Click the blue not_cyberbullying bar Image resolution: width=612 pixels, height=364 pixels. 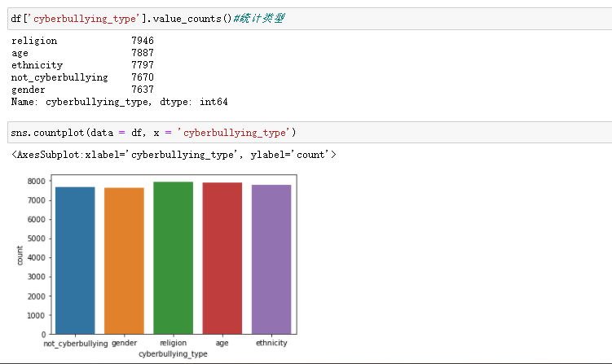coord(75,261)
